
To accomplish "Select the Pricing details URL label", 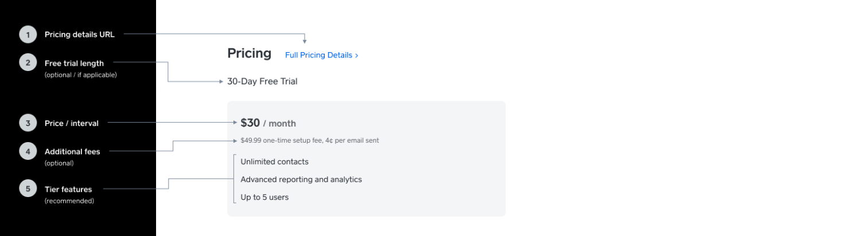I will point(80,34).
